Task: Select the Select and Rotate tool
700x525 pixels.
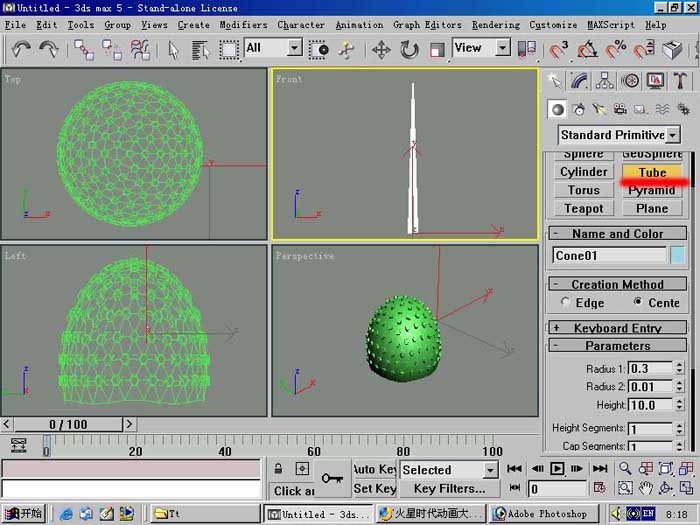Action: point(408,49)
